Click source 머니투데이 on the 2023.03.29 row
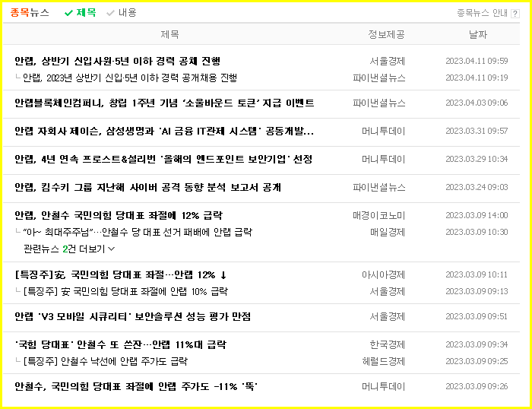The height and width of the screenshot is (409, 532). pos(383,159)
